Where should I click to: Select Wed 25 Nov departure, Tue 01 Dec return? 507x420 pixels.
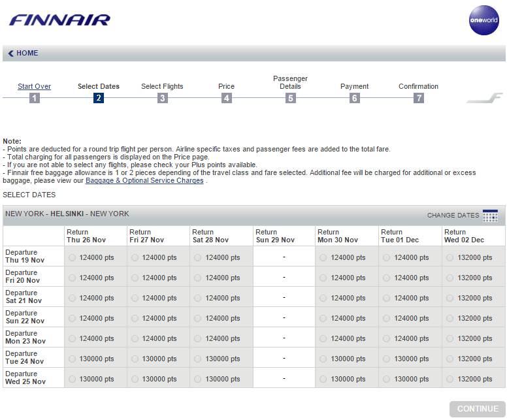[x=386, y=380]
